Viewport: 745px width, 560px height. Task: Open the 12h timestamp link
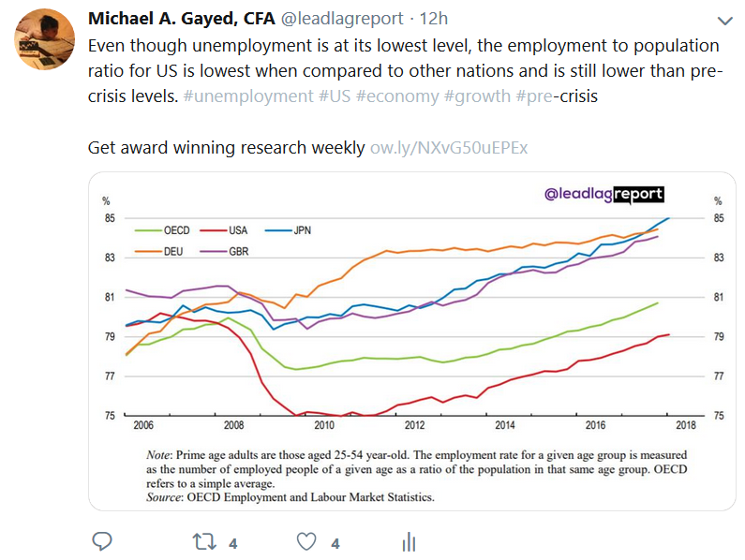pyautogui.click(x=434, y=20)
